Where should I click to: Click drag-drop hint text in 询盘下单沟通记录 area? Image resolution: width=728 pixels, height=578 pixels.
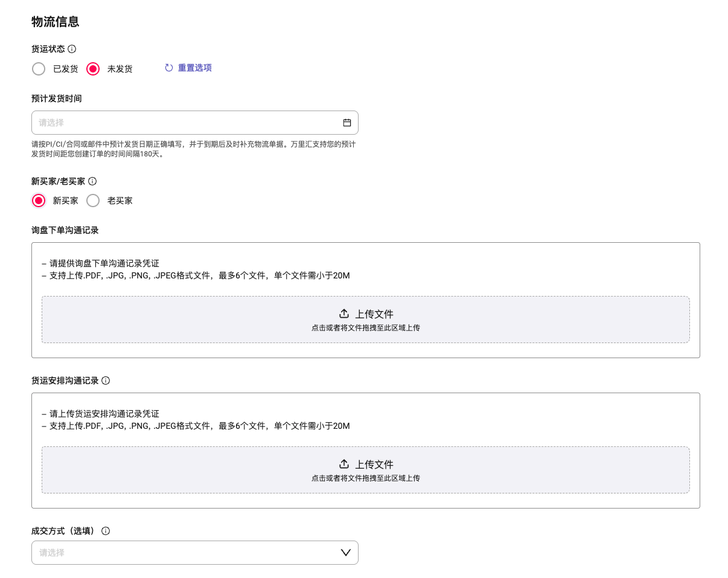[x=366, y=328]
